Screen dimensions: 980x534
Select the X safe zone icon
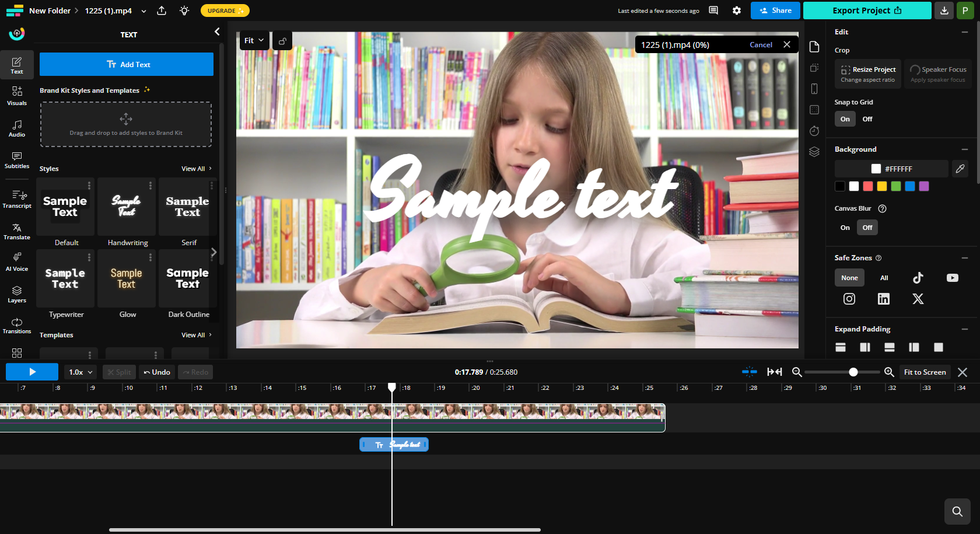point(918,299)
